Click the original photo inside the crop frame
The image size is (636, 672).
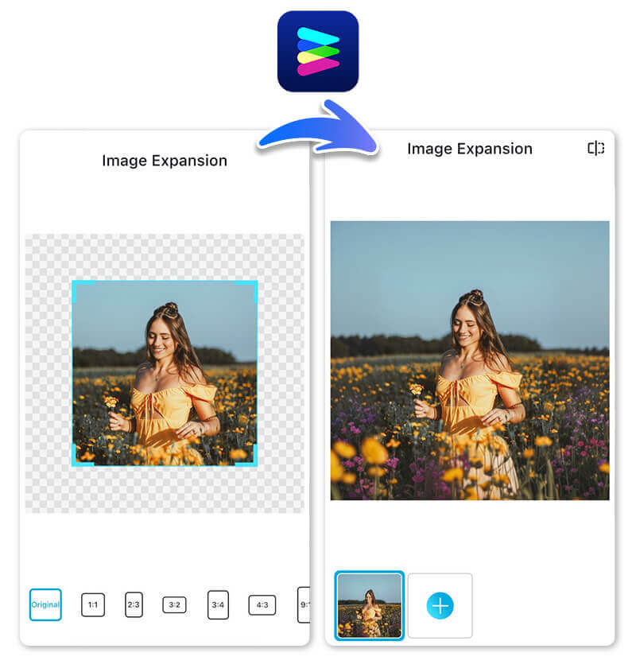coord(165,372)
